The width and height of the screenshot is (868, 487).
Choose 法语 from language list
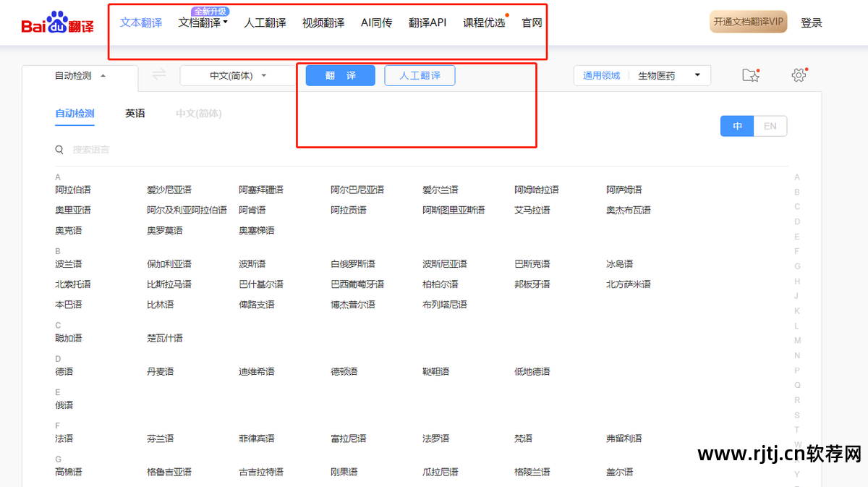[x=64, y=438]
